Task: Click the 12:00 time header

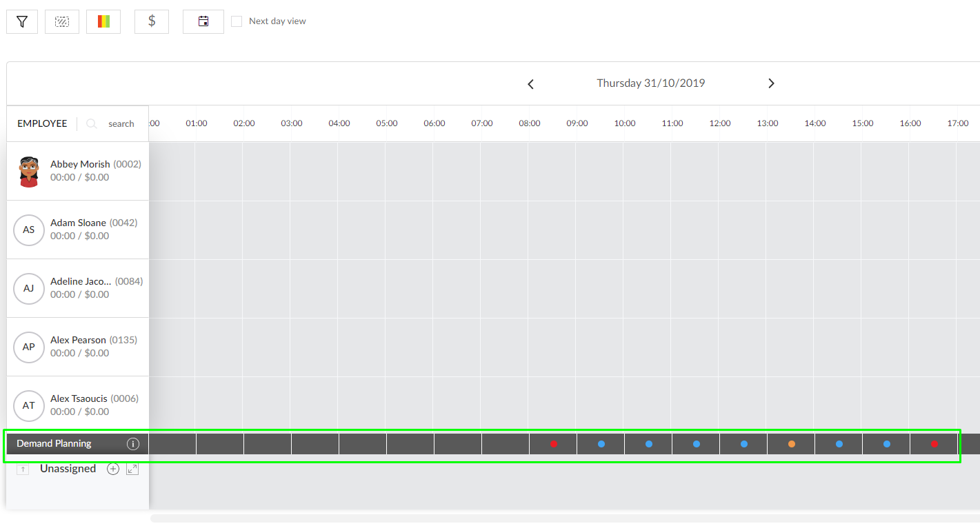Action: (x=720, y=123)
